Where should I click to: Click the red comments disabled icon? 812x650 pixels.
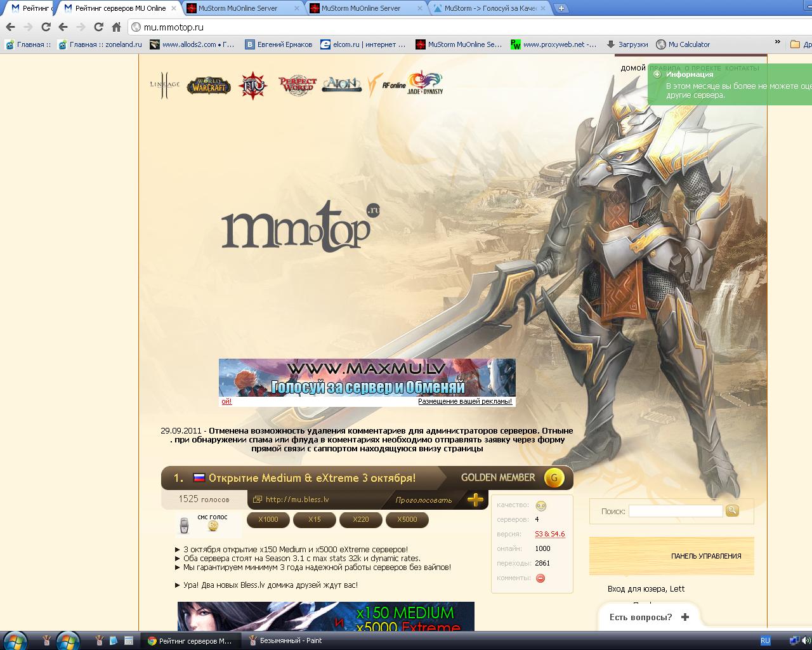(x=540, y=578)
